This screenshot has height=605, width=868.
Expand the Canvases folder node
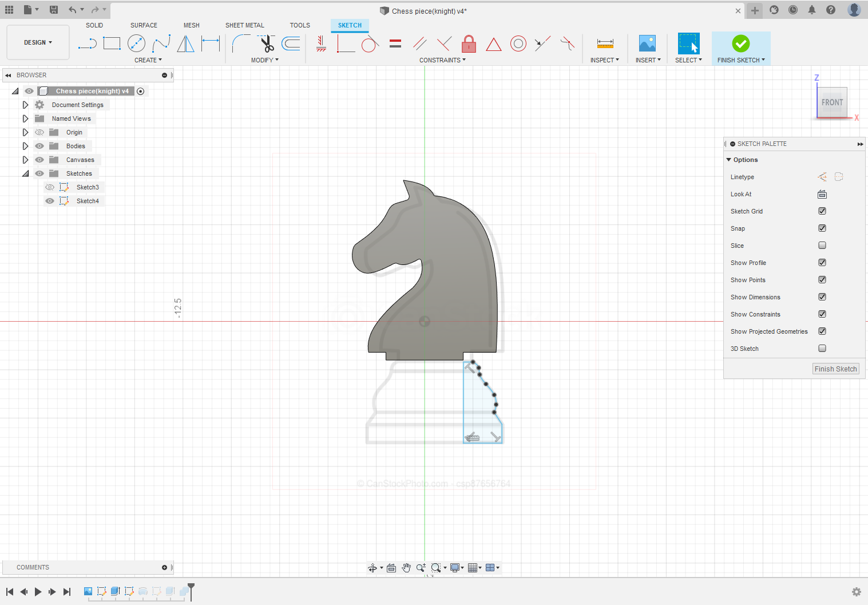click(25, 160)
